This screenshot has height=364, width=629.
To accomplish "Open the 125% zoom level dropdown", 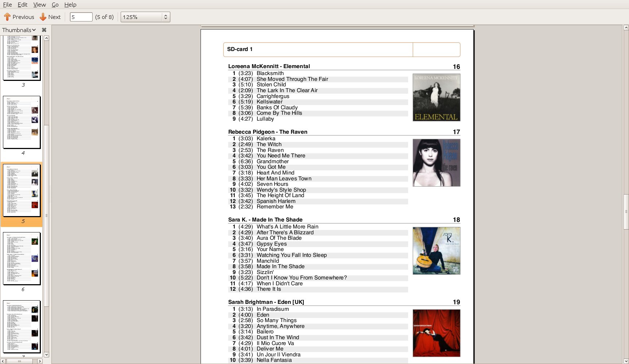I will [145, 17].
